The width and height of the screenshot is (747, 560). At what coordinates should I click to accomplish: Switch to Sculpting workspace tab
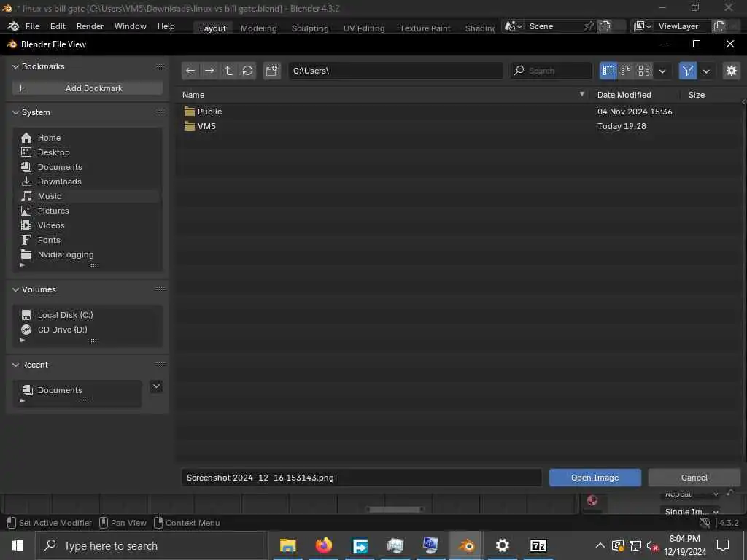click(310, 28)
